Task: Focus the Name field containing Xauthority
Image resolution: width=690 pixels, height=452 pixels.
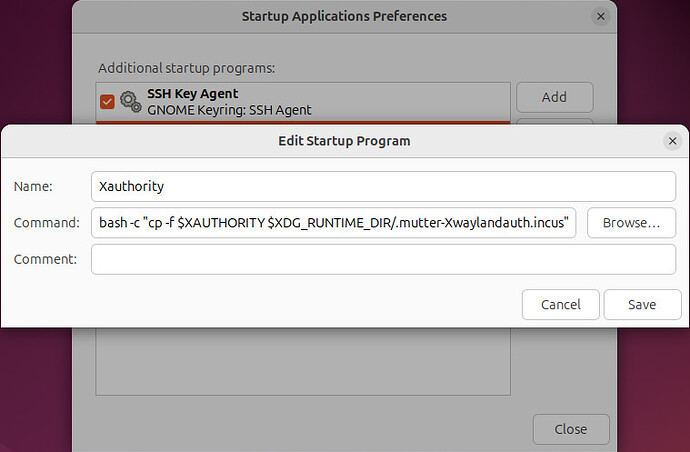Action: pos(383,186)
